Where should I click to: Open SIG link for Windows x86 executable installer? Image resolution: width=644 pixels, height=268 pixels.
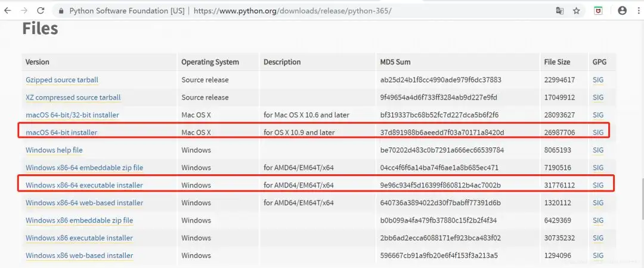tap(598, 238)
